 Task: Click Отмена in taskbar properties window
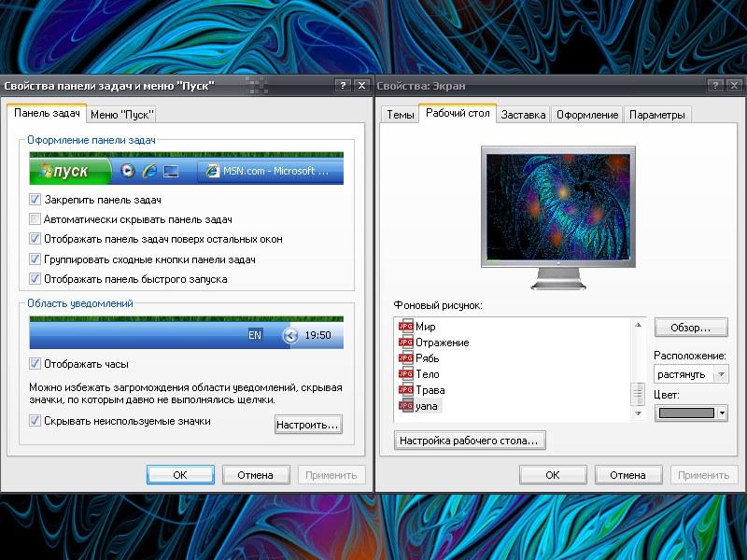click(x=255, y=475)
